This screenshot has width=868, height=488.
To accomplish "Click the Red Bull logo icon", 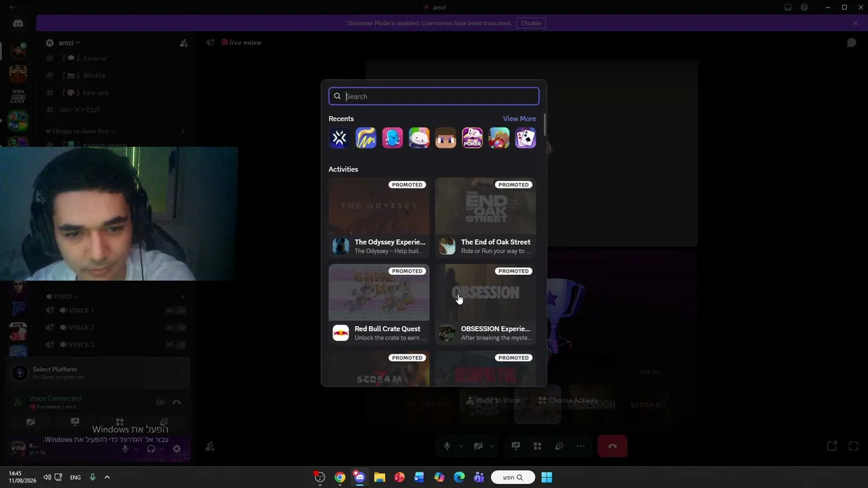I will [340, 333].
